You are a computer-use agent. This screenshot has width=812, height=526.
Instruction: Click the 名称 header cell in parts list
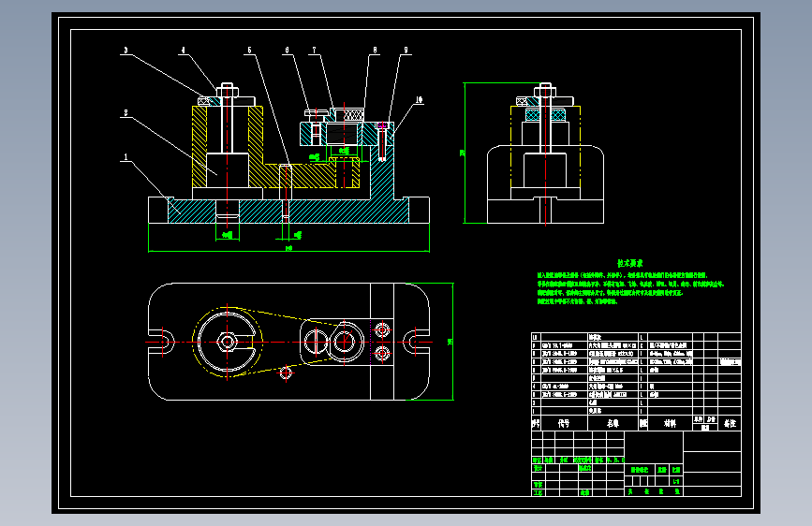pos(613,423)
